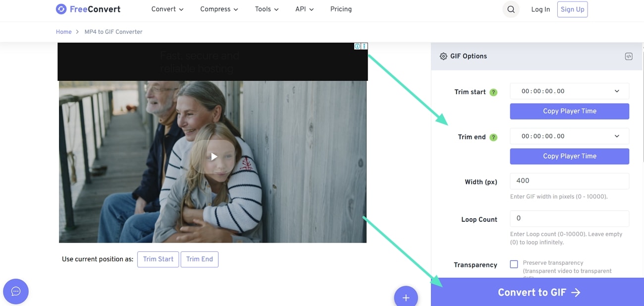Click MP4 to GIF Converter breadcrumb
644x306 pixels.
pos(113,32)
